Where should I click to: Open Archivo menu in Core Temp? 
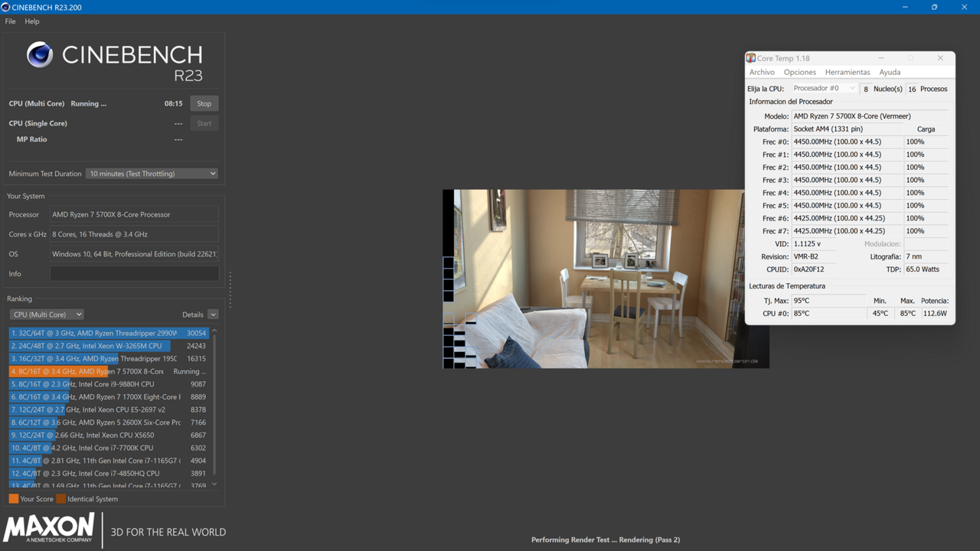[762, 72]
